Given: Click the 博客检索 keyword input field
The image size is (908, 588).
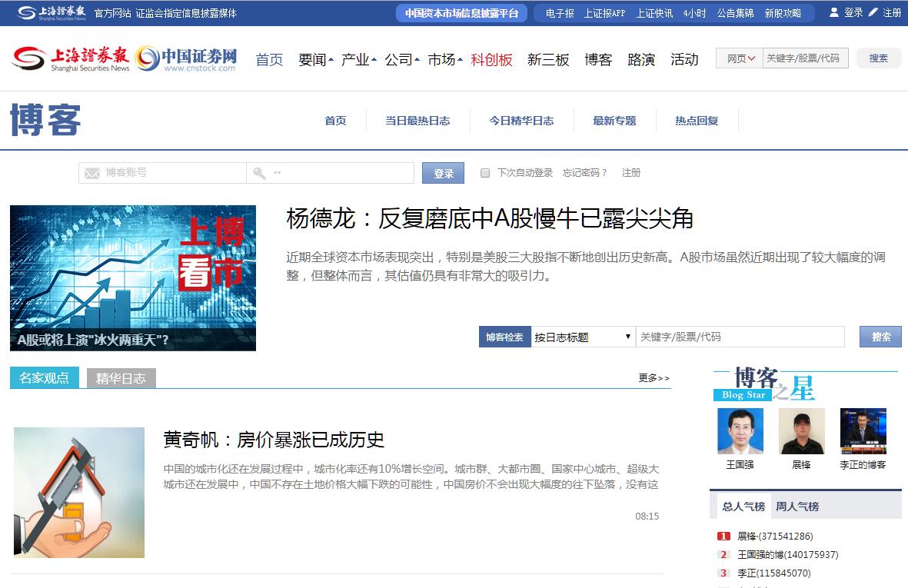Looking at the screenshot, I should 740,337.
